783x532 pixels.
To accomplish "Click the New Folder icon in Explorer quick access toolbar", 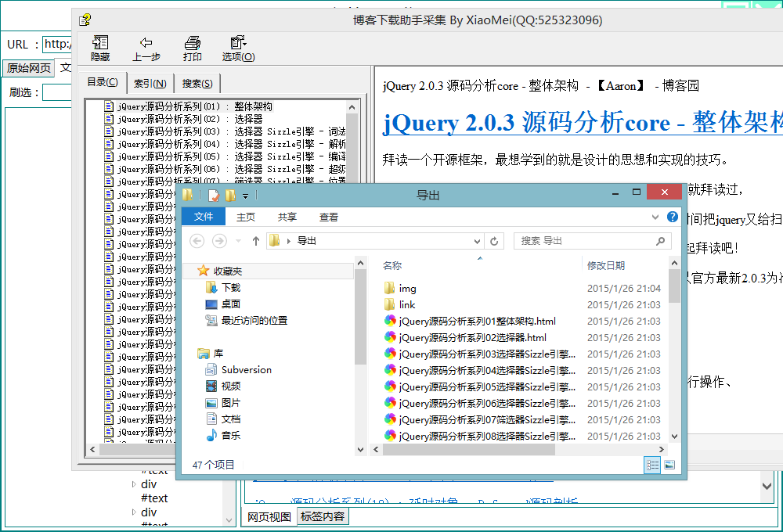I will pos(230,195).
